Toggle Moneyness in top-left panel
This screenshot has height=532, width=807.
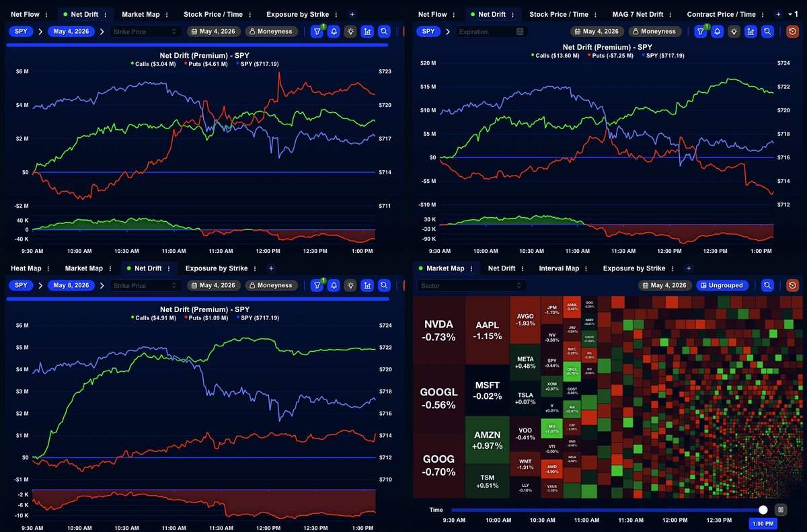273,31
